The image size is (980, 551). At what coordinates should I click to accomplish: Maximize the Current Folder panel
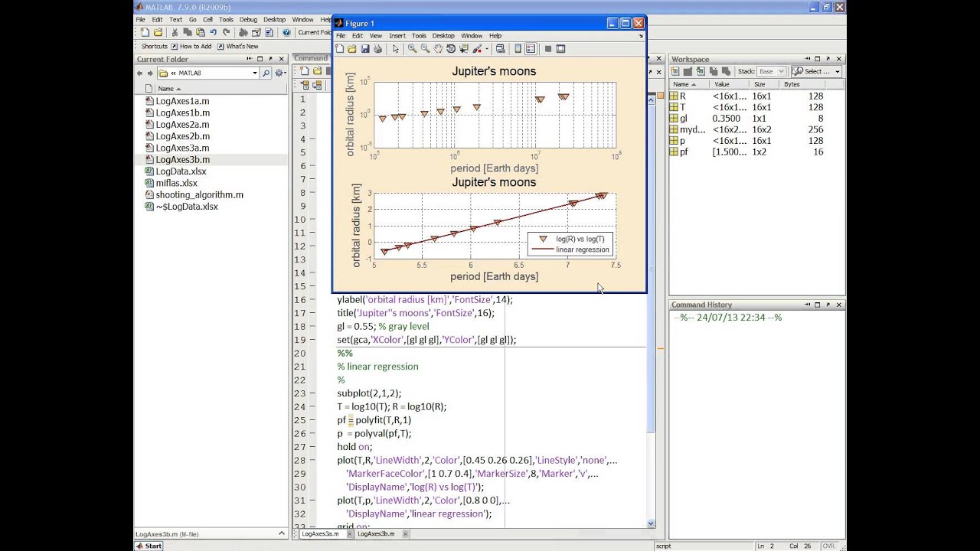260,59
